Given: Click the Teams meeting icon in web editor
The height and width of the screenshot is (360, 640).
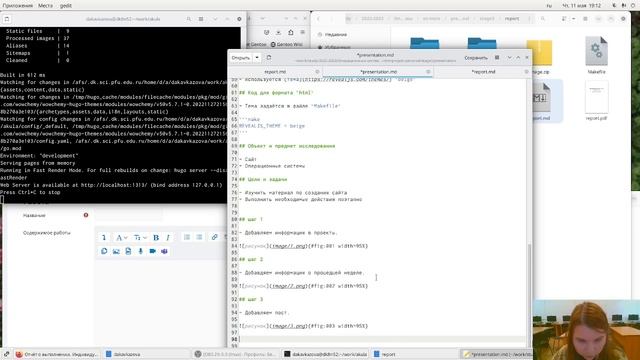Looking at the screenshot, I should tap(164, 251).
